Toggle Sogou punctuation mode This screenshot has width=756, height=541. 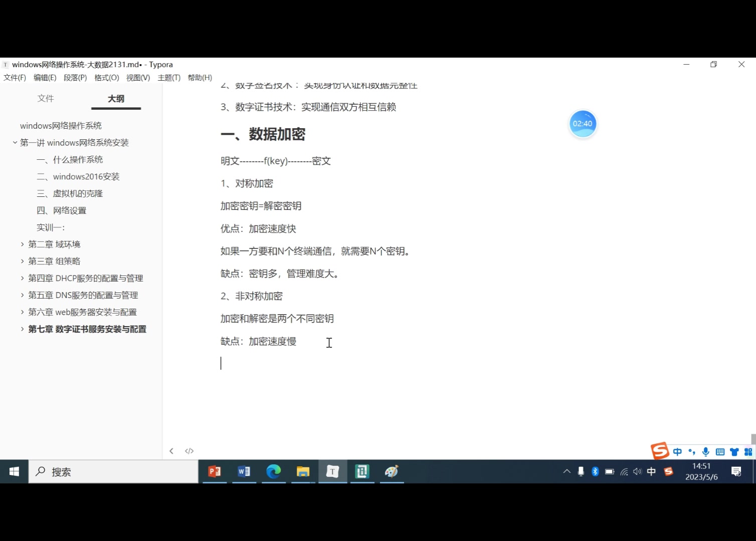[x=692, y=452]
